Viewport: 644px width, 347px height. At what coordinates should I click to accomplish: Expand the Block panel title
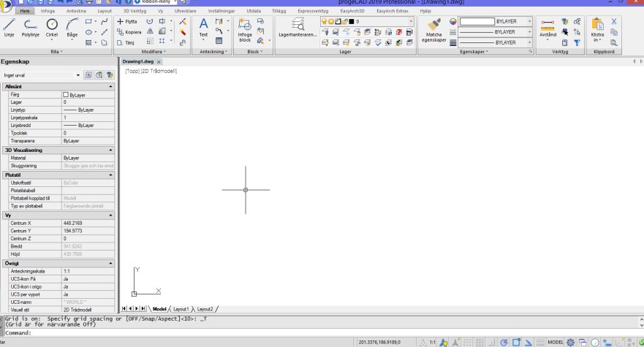(254, 52)
